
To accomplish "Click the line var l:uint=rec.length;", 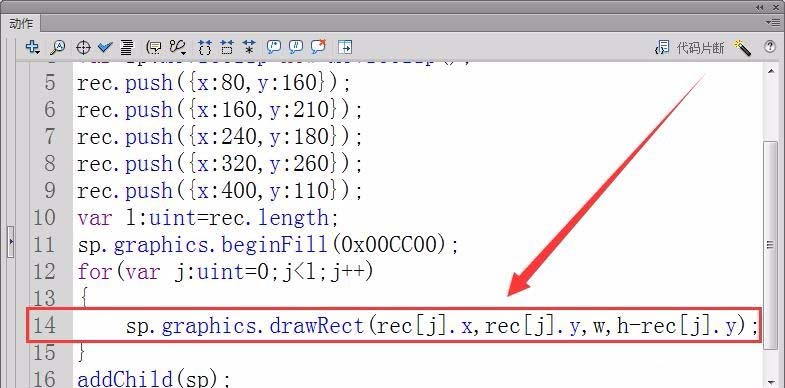I will 208,218.
